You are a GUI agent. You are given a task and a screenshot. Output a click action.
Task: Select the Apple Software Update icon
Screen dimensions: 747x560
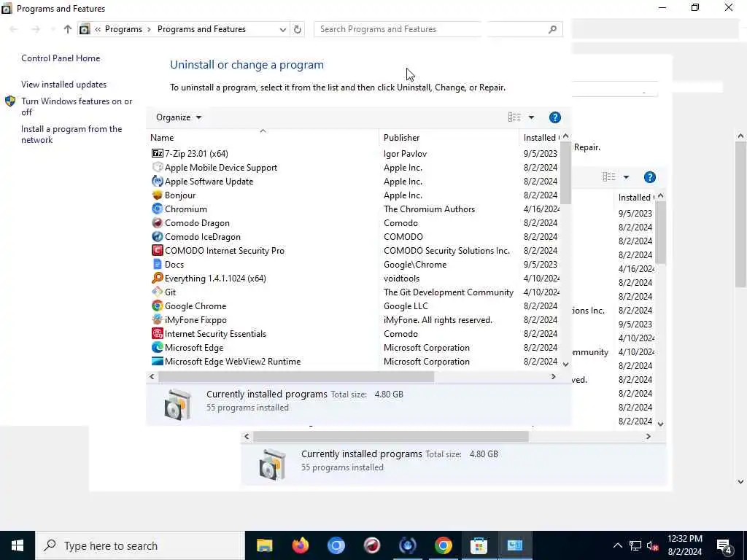158,181
